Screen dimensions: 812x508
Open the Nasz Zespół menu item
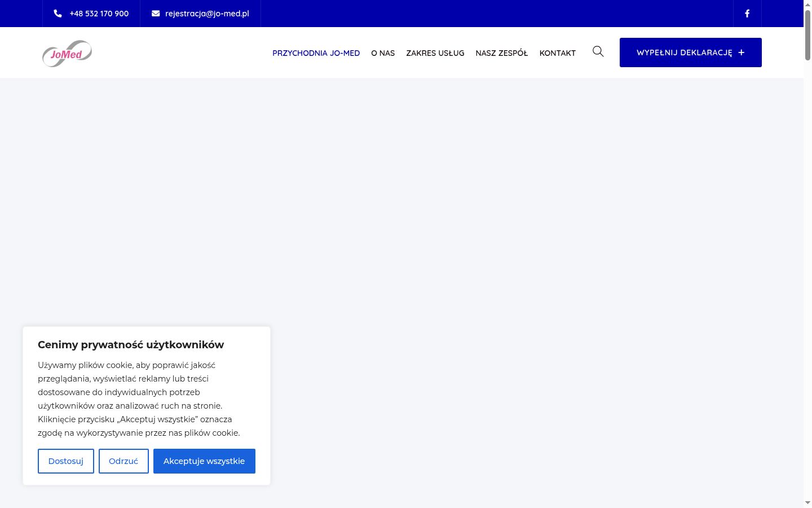coord(502,53)
